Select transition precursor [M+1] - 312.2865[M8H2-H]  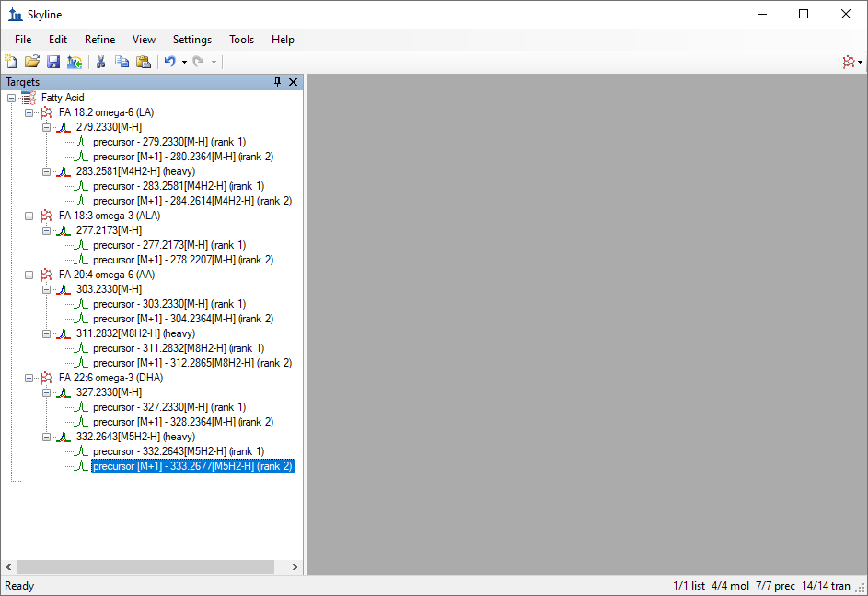pyautogui.click(x=192, y=363)
